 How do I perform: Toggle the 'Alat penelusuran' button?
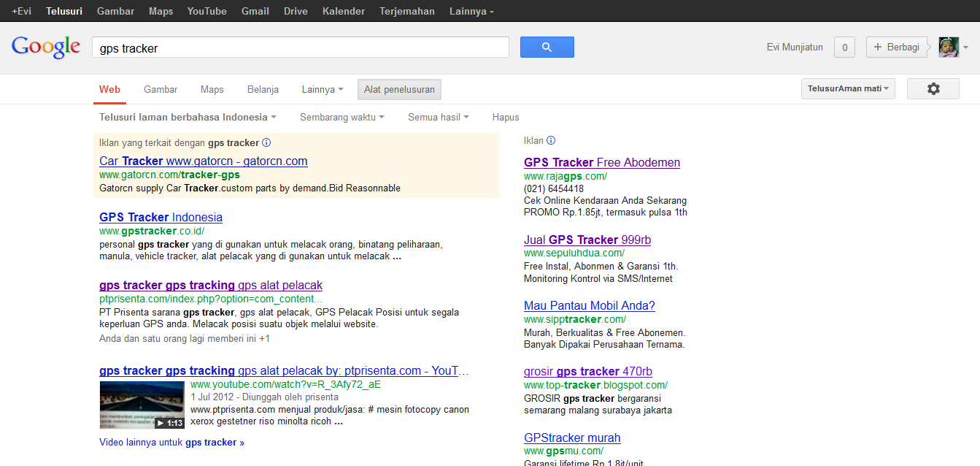point(399,90)
